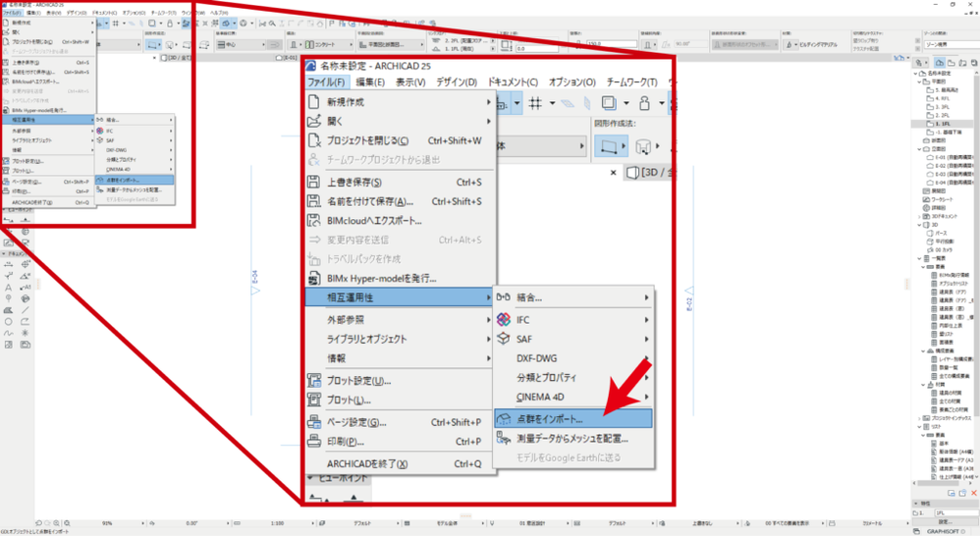The height and width of the screenshot is (536, 980).
Task: Choose 名前を付けて保存 in the enlarged menu
Action: 400,201
